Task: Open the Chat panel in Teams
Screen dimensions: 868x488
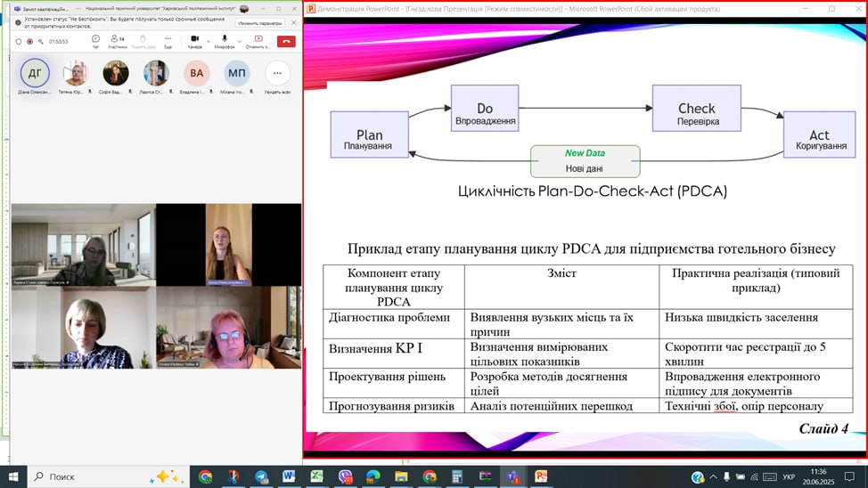Action: point(95,41)
